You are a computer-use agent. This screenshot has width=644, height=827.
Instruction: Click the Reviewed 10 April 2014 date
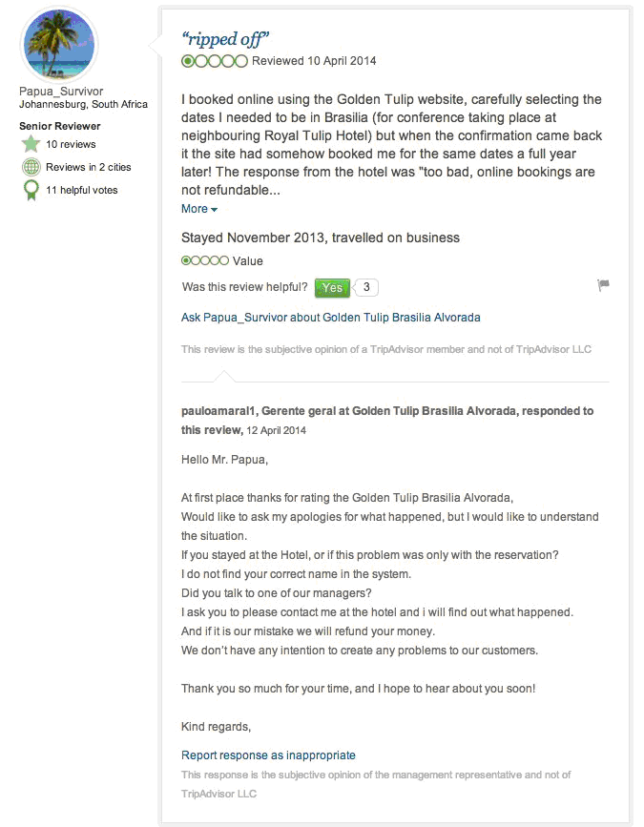click(x=314, y=61)
